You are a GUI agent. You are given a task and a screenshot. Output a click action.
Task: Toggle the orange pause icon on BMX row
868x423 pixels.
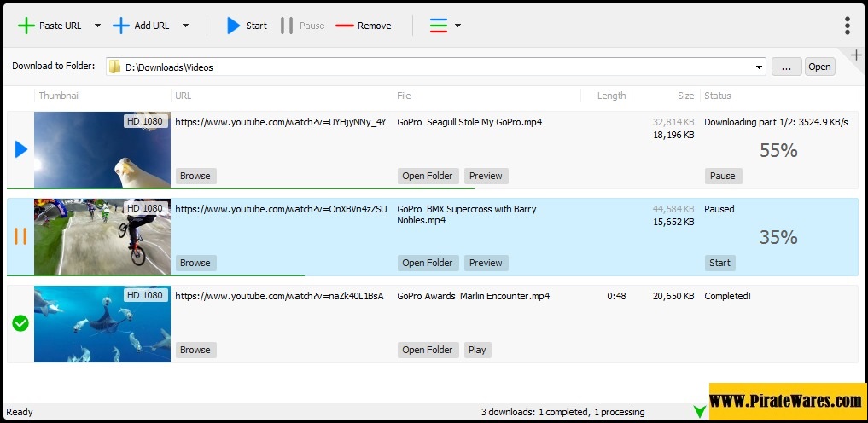pos(20,236)
